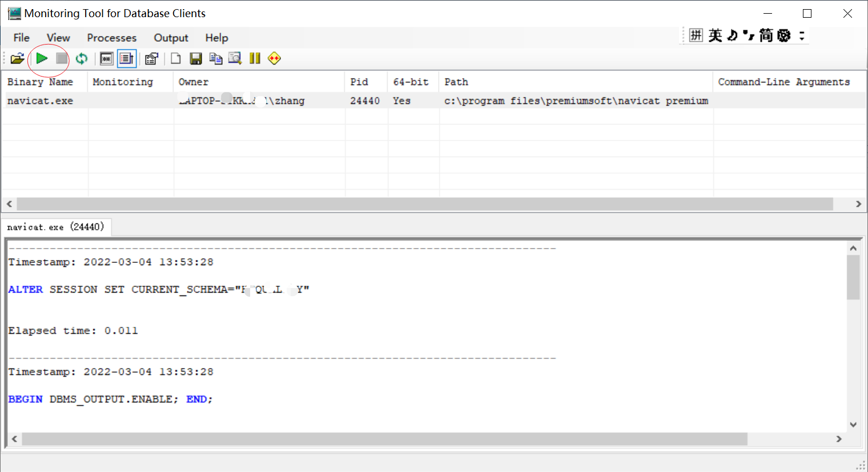This screenshot has height=472, width=868.
Task: Clear output using the new document icon
Action: [x=175, y=58]
